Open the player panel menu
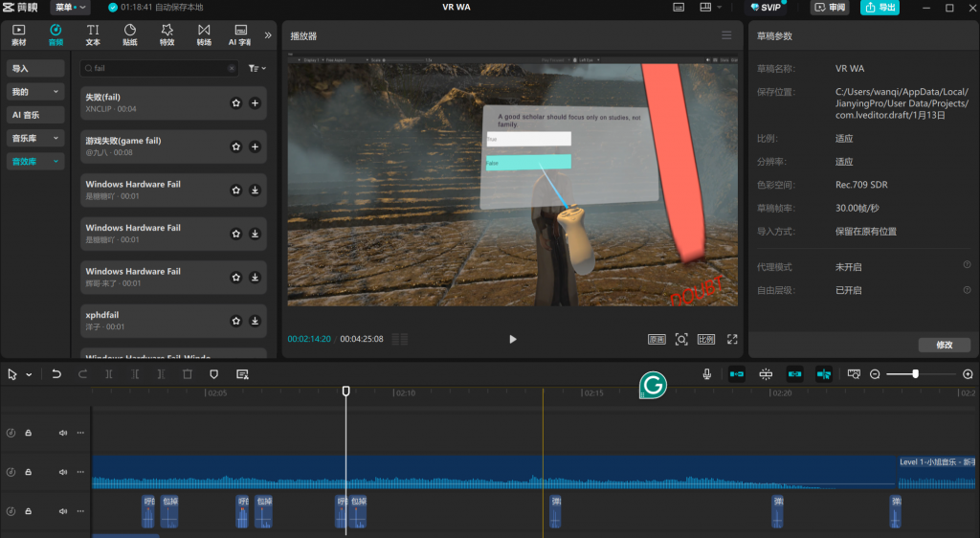The image size is (980, 538). point(726,35)
